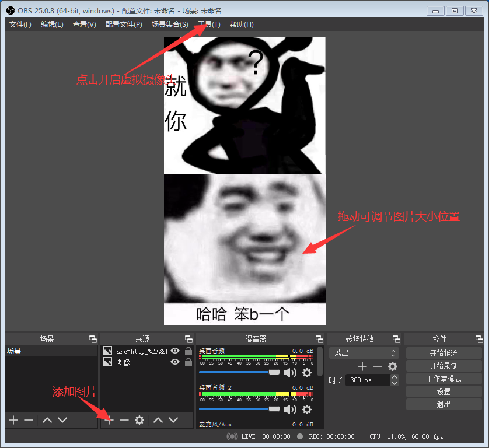Move the selected source down
489x448 pixels.
[173, 420]
